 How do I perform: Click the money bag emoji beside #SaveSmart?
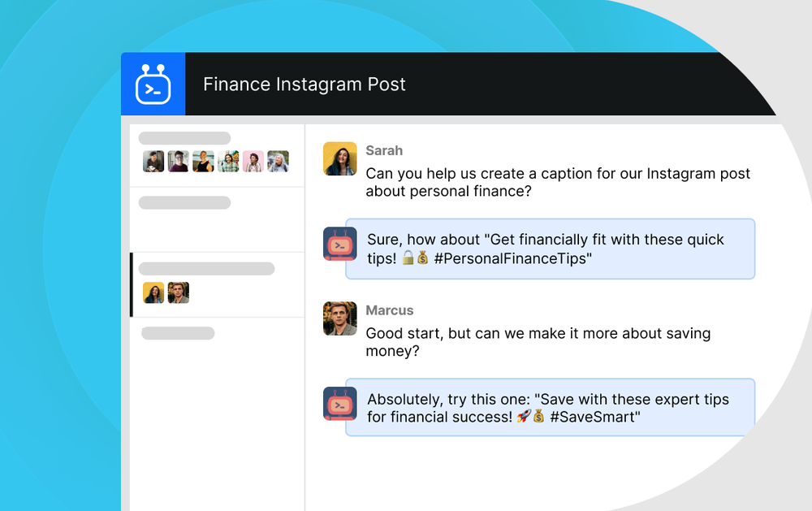[x=538, y=416]
